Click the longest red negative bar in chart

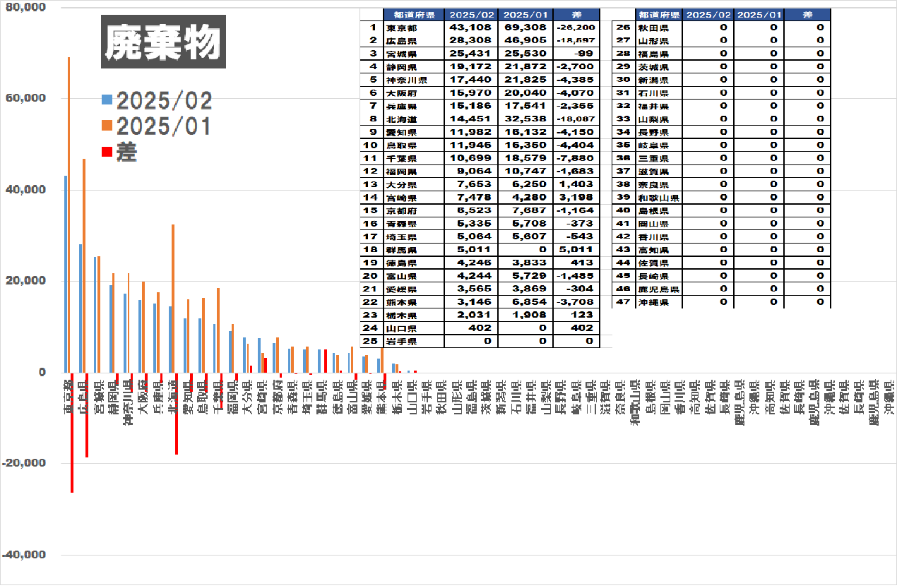(72, 432)
